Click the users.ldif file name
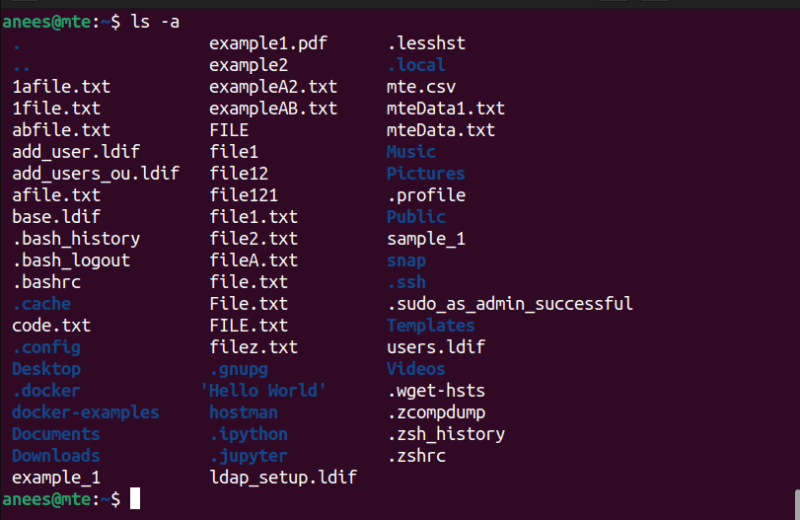The width and height of the screenshot is (800, 520). point(436,347)
